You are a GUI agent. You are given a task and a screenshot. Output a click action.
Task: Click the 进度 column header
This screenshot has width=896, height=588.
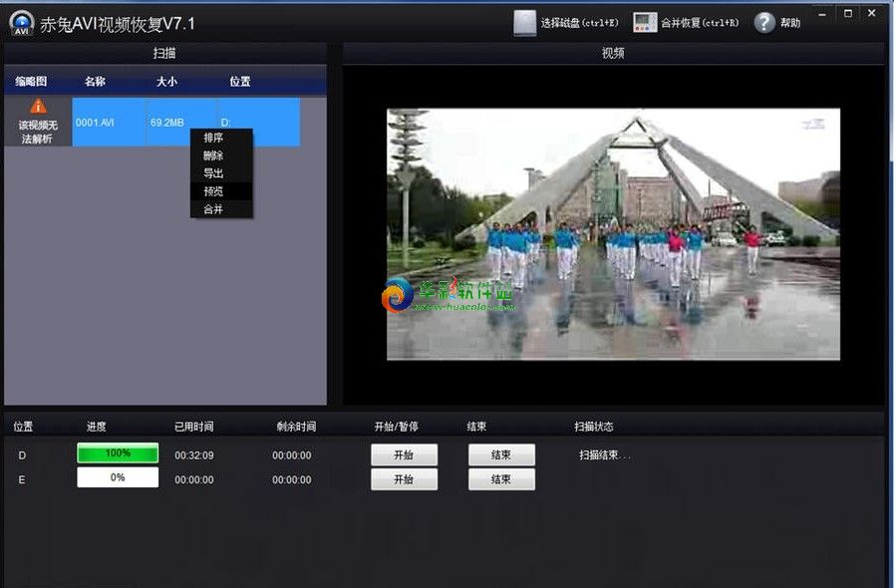pyautogui.click(x=96, y=427)
